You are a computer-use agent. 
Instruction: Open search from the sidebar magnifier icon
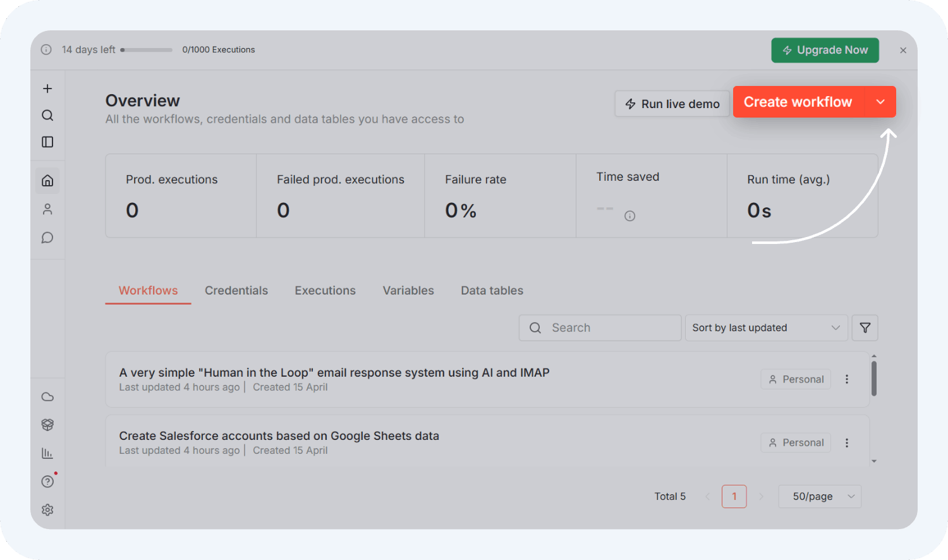click(47, 115)
